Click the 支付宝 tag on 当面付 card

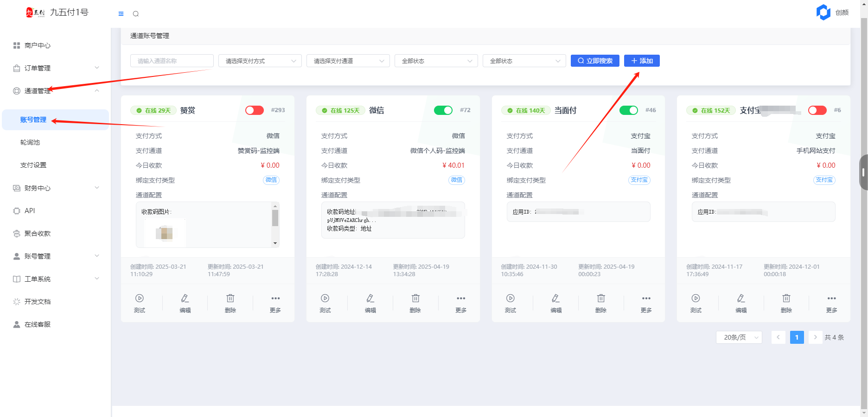639,180
